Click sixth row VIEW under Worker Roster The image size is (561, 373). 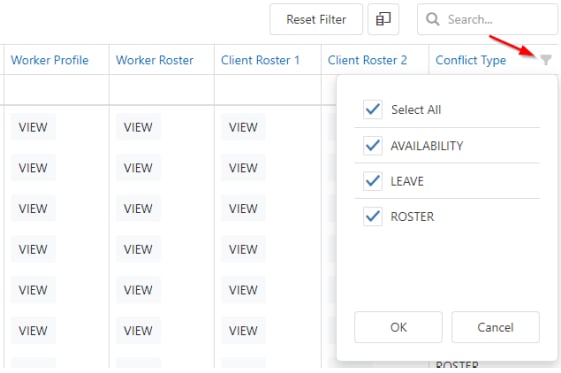(138, 331)
